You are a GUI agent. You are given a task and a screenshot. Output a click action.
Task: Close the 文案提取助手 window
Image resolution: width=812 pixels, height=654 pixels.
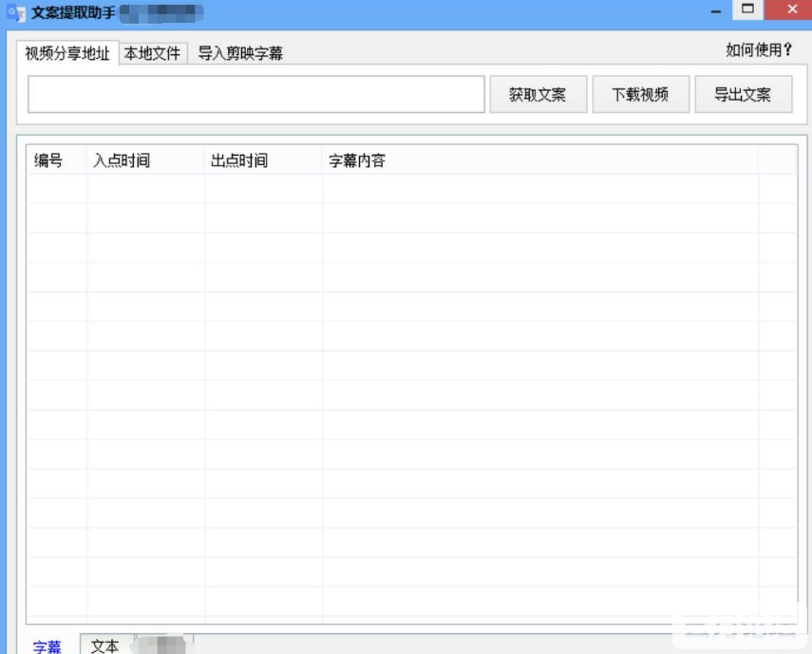792,9
